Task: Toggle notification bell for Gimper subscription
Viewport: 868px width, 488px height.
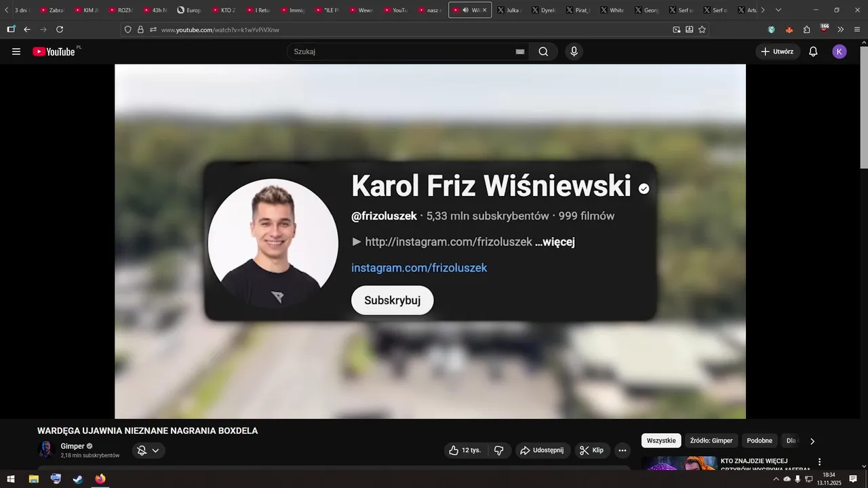Action: coord(142,450)
